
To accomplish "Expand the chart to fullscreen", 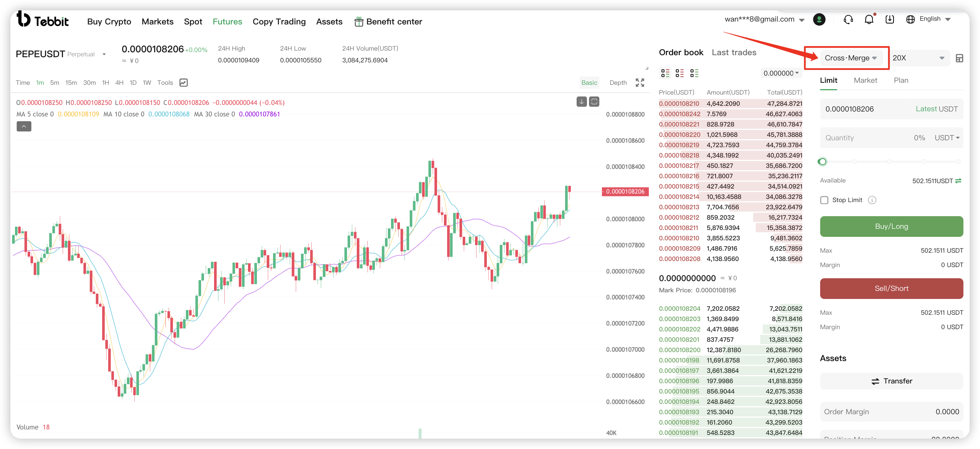I will (x=640, y=82).
